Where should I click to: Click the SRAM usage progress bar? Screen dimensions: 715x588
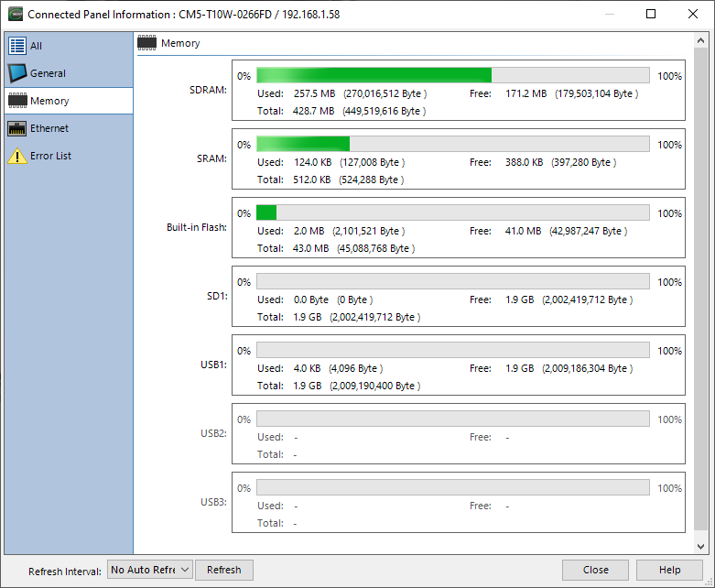pos(453,144)
